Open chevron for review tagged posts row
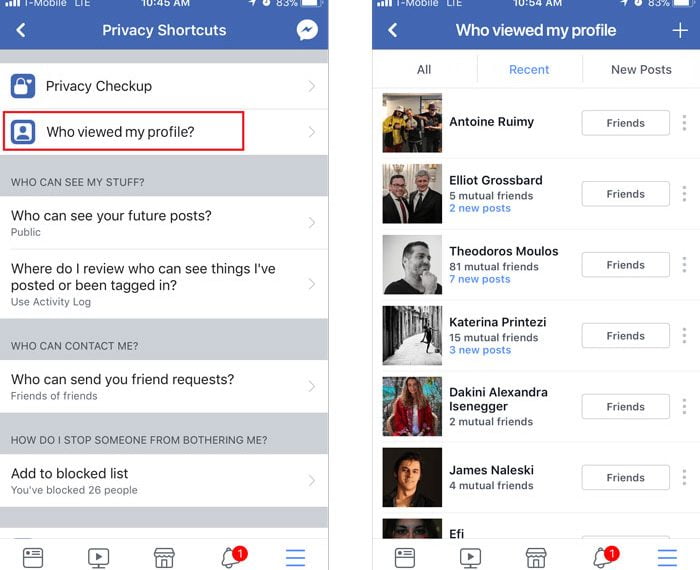Screen dimensions: 700x570 (312, 284)
